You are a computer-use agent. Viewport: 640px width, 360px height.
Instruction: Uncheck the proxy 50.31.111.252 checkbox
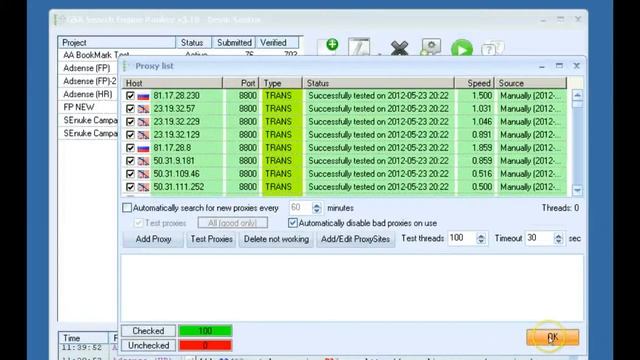(130, 187)
